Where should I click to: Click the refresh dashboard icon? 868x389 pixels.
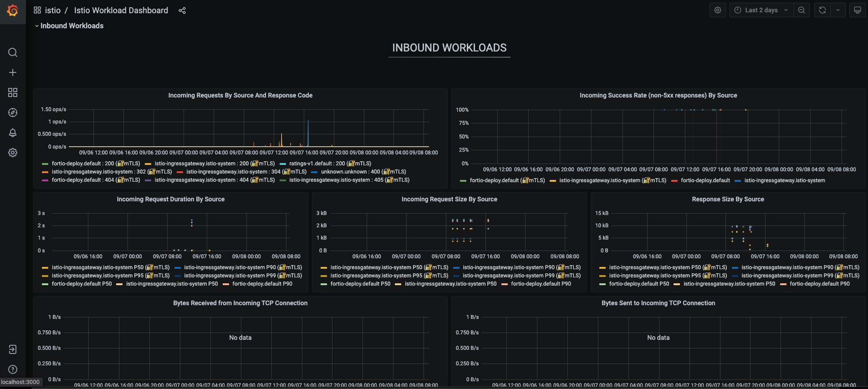pos(822,10)
